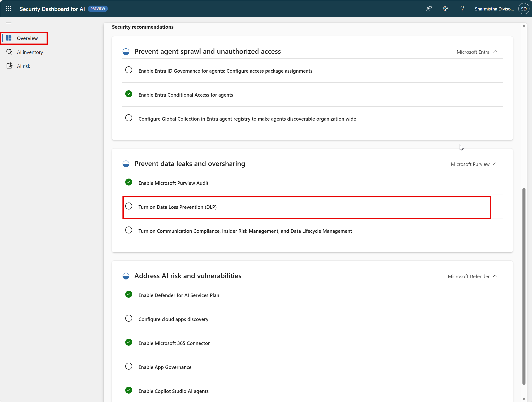Go to the Overview nav item

coord(27,38)
